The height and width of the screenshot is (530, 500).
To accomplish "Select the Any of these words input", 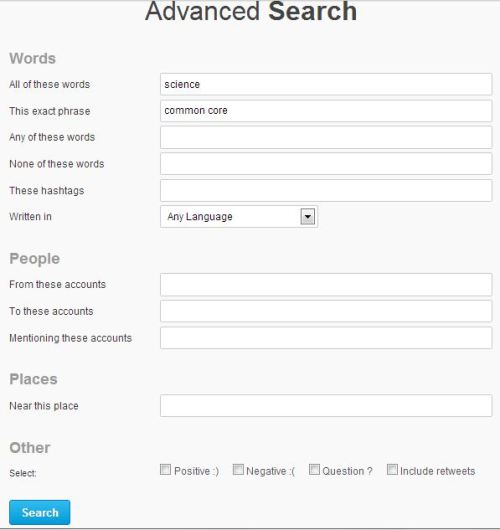I will click(x=326, y=137).
